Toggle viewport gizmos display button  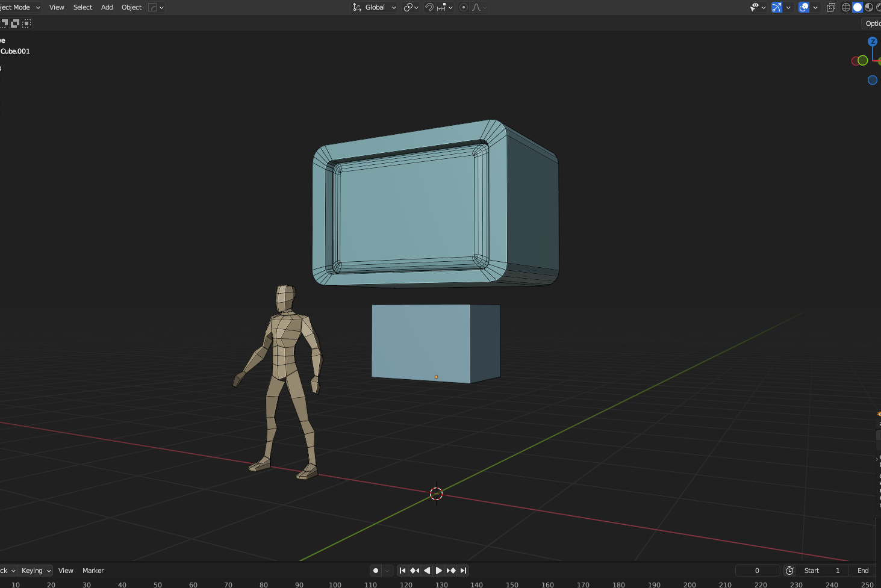tap(777, 7)
